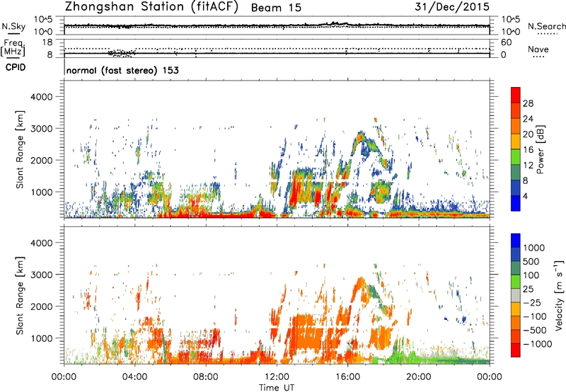Viewport: 566px width, 392px height.
Task: Click the "Slant Range [km]" label of power panel
Action: (x=20, y=149)
